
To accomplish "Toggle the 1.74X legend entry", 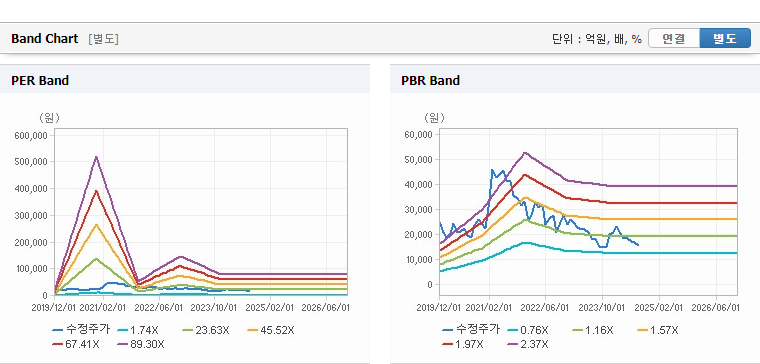I will coord(138,330).
